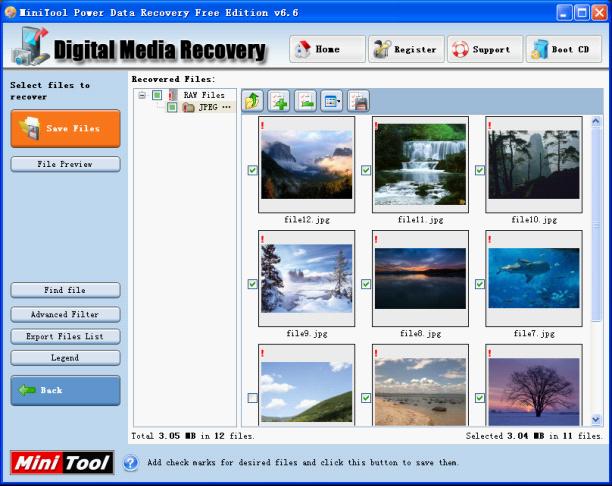Click the File Preview button

pos(65,164)
